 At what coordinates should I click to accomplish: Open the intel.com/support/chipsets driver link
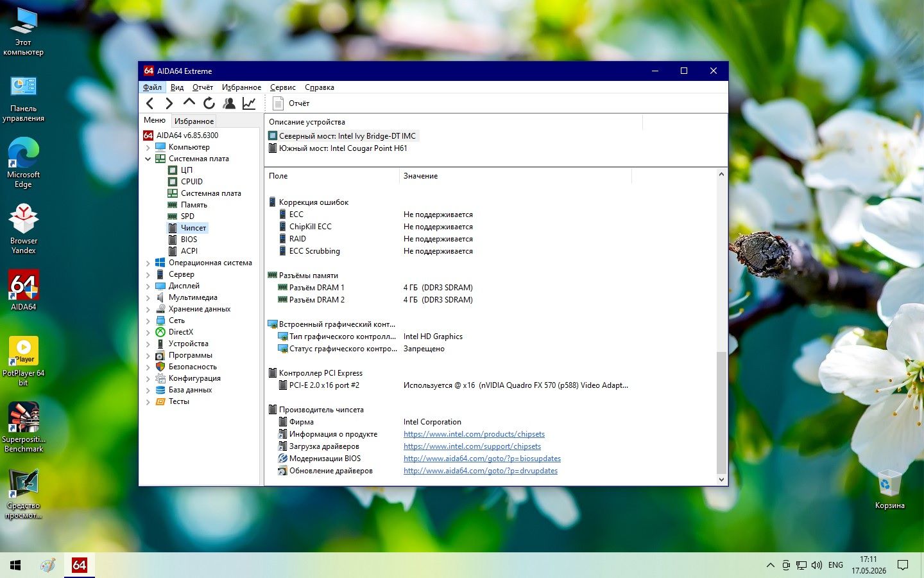tap(472, 446)
